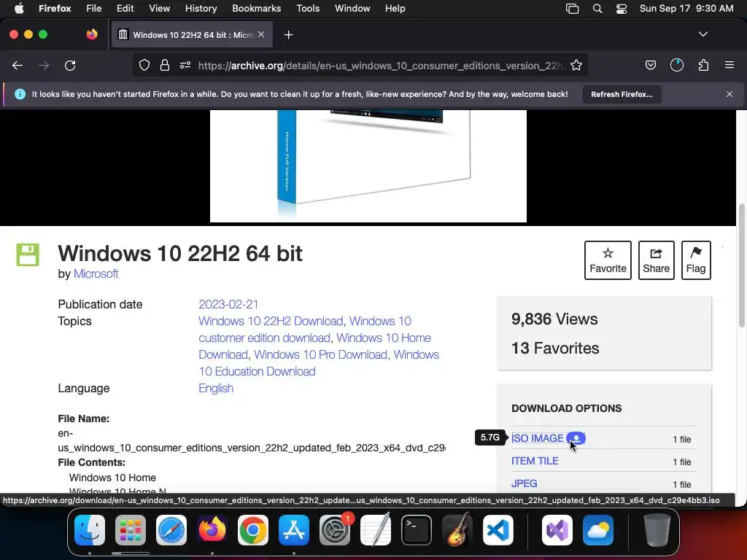Open the ITEM TILE download option

coord(535,461)
